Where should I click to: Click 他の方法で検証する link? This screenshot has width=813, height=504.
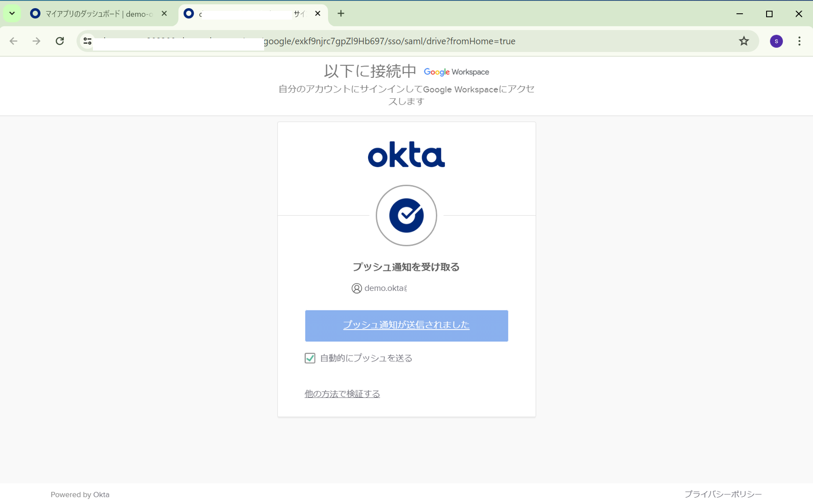(342, 394)
